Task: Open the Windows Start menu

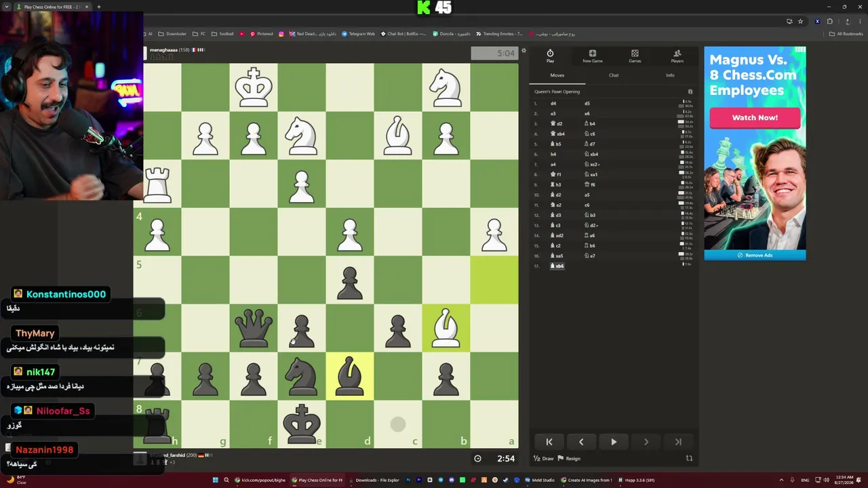Action: 216,480
